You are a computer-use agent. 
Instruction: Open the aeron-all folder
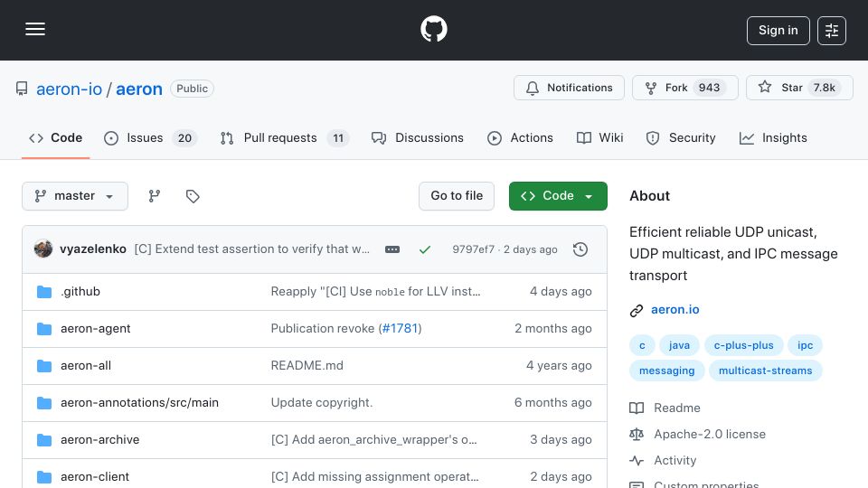86,366
